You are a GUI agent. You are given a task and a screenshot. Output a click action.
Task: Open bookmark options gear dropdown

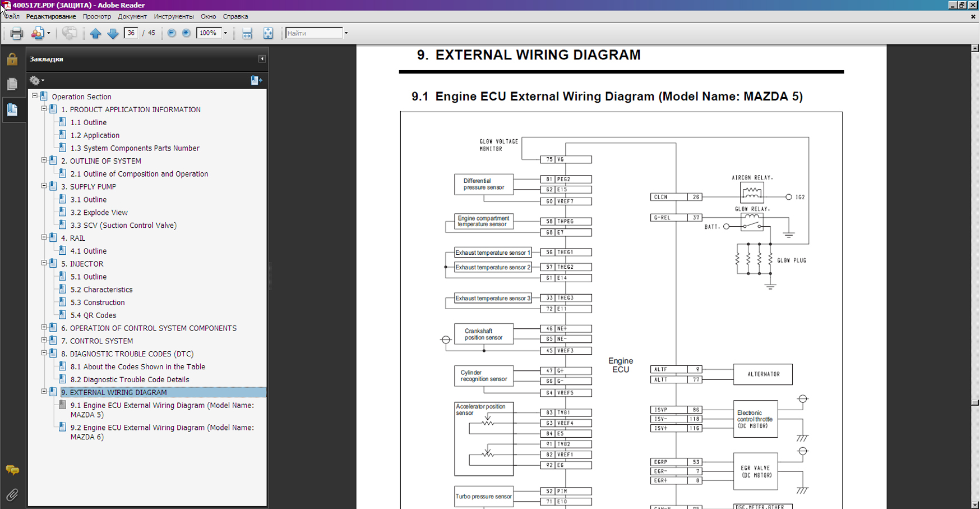click(x=37, y=80)
